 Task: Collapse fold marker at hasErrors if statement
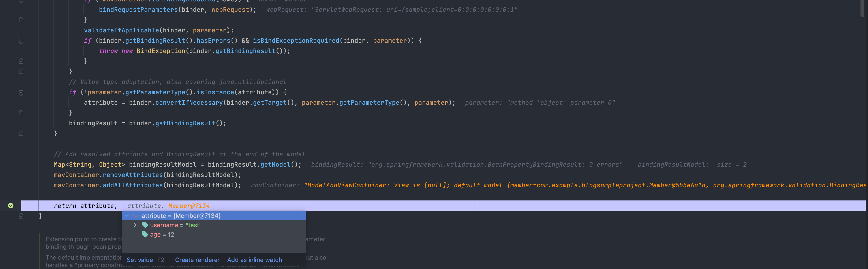pos(21,41)
